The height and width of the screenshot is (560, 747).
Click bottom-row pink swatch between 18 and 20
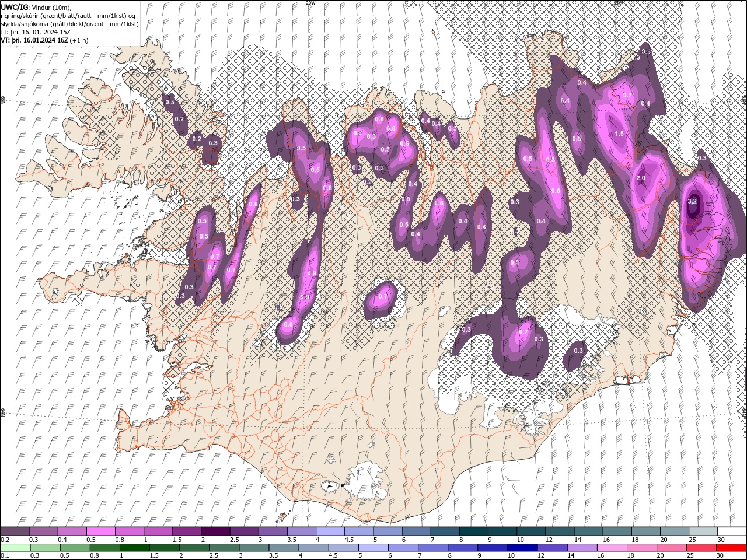pos(642,548)
